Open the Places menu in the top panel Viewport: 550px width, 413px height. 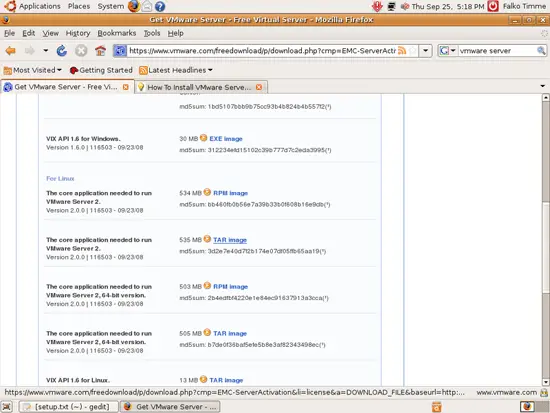pos(79,6)
